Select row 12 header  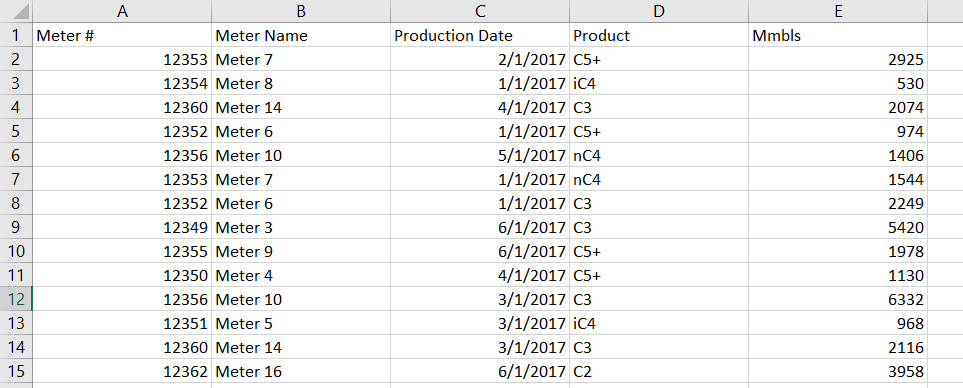pos(16,300)
